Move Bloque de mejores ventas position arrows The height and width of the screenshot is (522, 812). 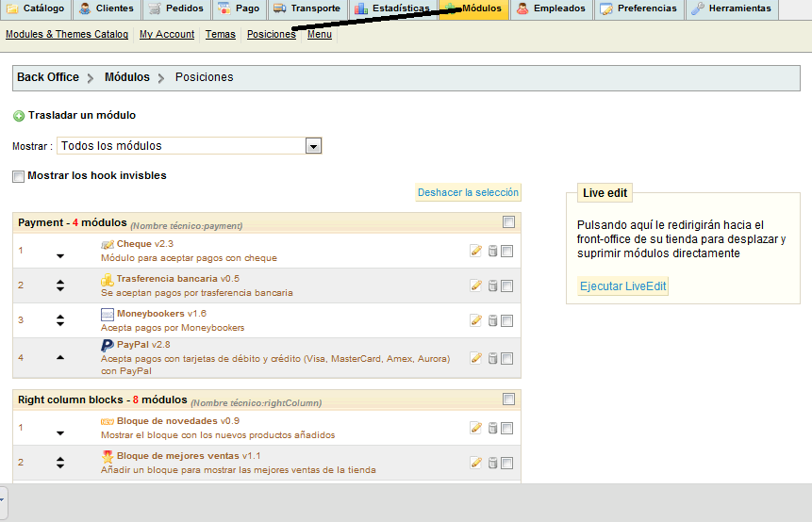60,463
